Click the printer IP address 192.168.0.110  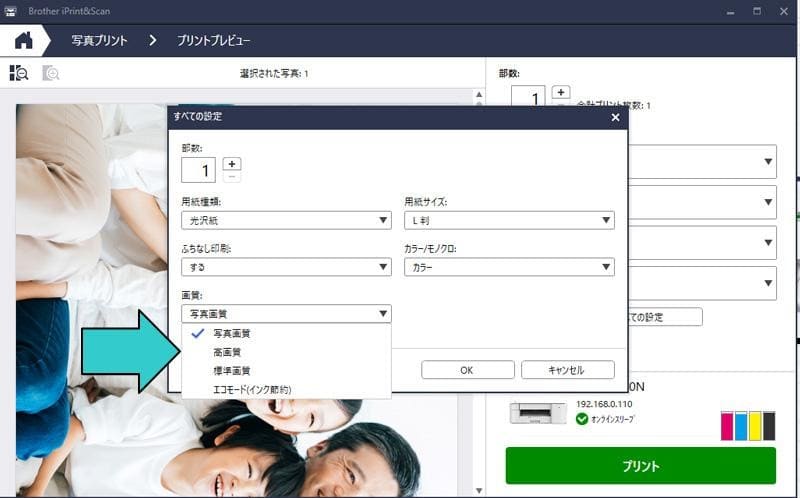click(x=604, y=404)
